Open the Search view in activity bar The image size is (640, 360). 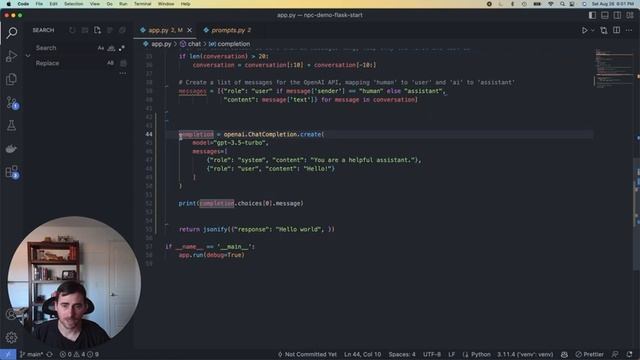[x=11, y=33]
